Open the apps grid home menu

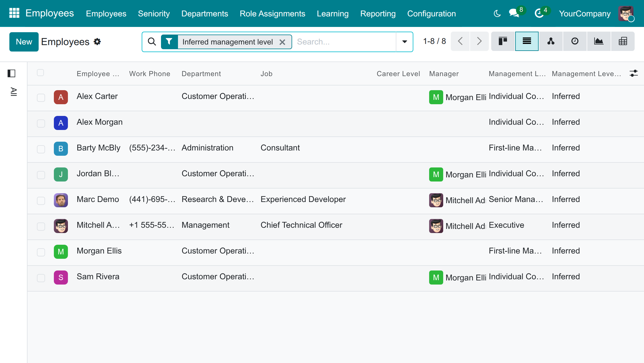(14, 13)
